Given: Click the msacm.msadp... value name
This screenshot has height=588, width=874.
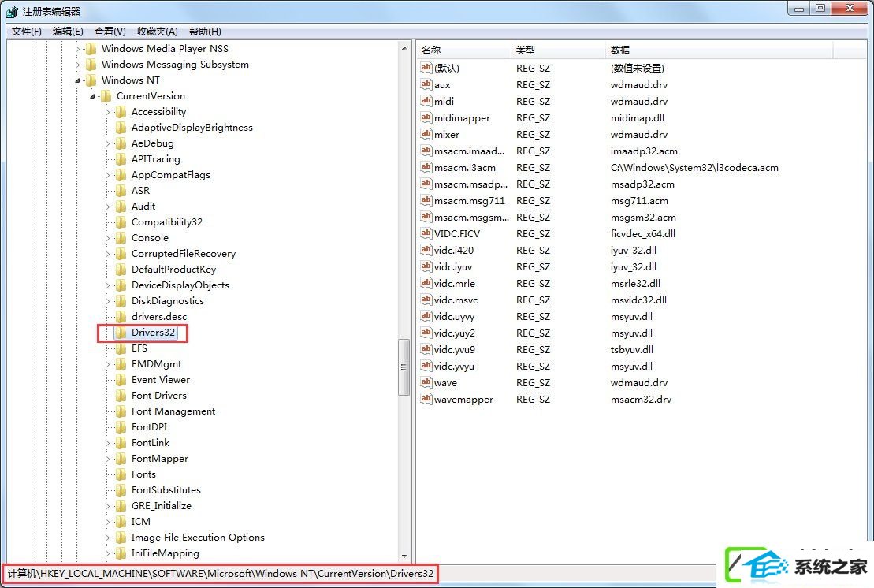Looking at the screenshot, I should 471,184.
